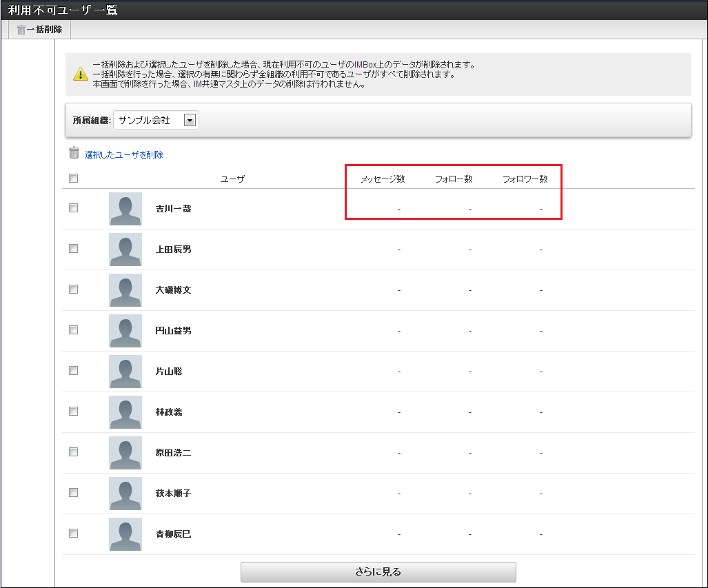Click the user name 原田浩二

[174, 452]
